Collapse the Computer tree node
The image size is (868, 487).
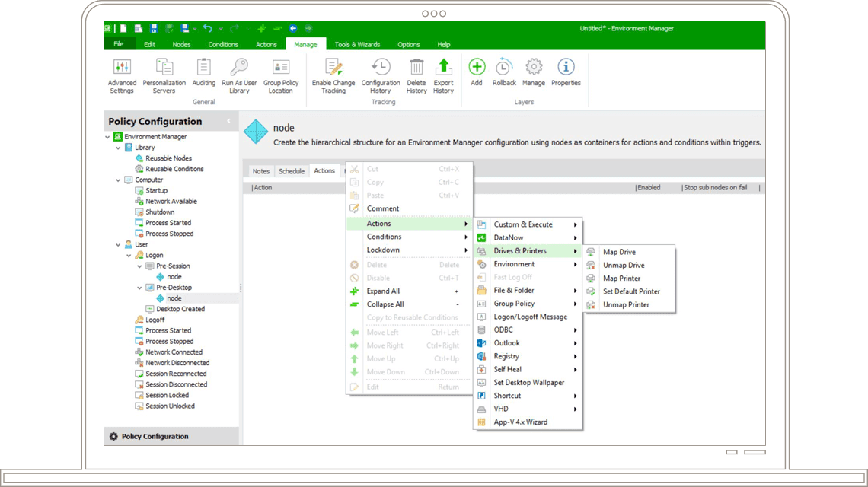click(x=119, y=180)
